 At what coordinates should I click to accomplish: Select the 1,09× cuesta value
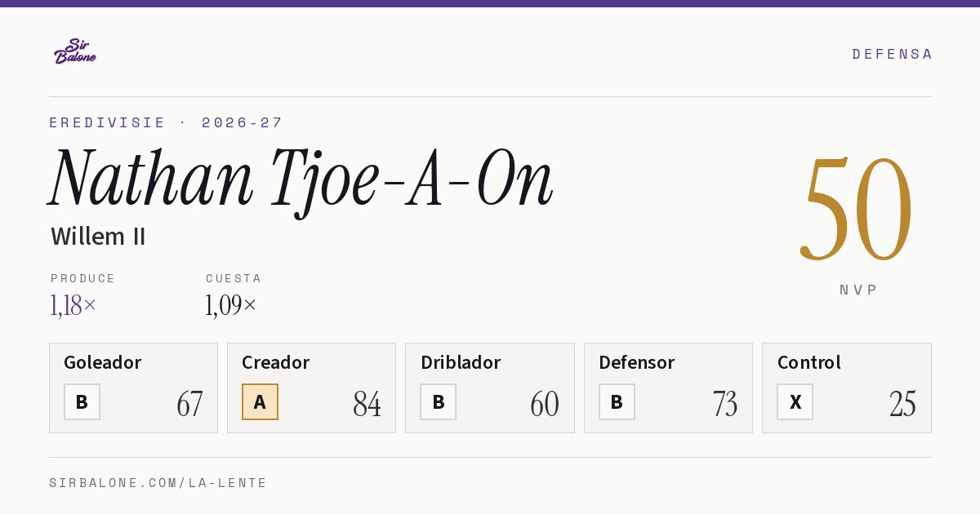pyautogui.click(x=231, y=305)
